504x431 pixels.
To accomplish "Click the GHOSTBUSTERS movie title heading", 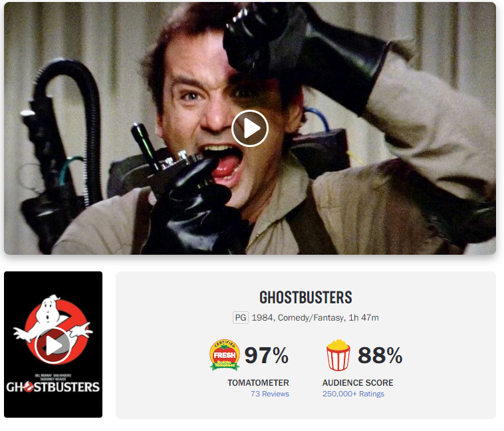I will (306, 297).
